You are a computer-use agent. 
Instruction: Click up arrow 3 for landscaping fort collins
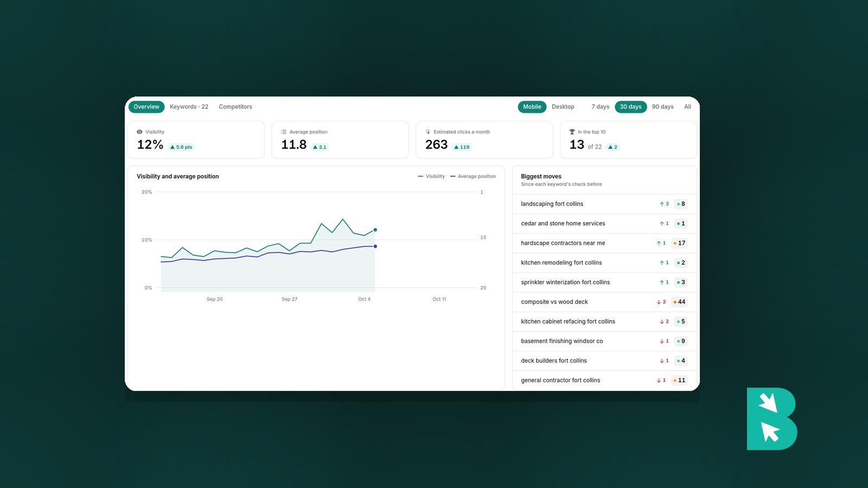pyautogui.click(x=664, y=204)
